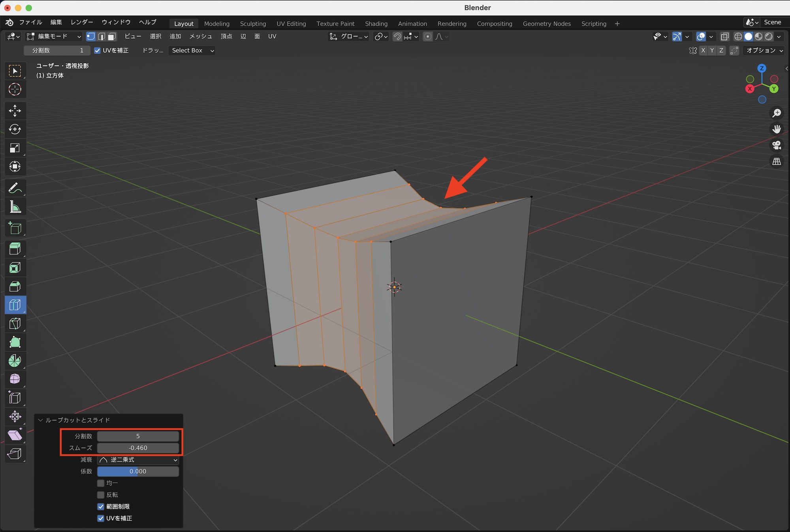Switch to perspective/orthographic grid icon

pyautogui.click(x=777, y=161)
